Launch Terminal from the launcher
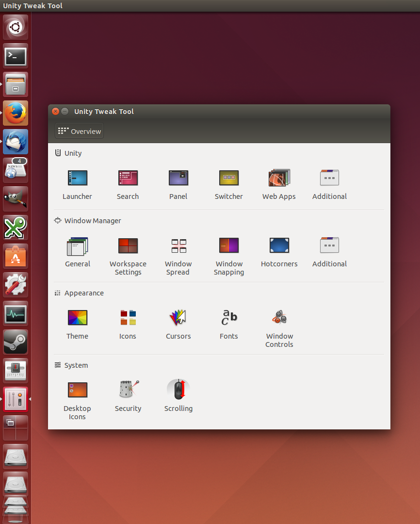Viewport: 420px width, 524px height. click(x=16, y=56)
